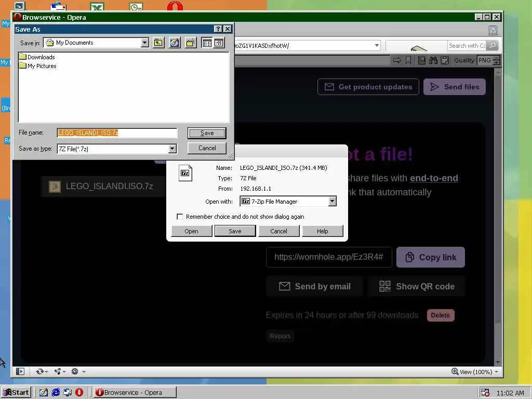Image resolution: width=532 pixels, height=399 pixels.
Task: Switch Save As to details view
Action: [219, 43]
